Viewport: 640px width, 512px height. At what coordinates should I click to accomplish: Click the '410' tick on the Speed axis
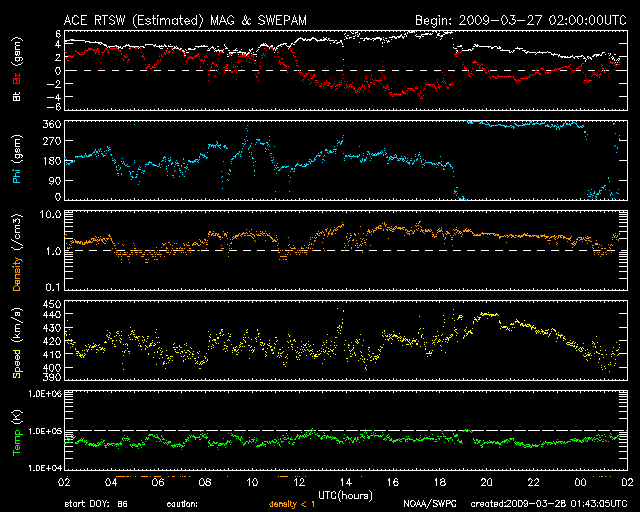52,354
